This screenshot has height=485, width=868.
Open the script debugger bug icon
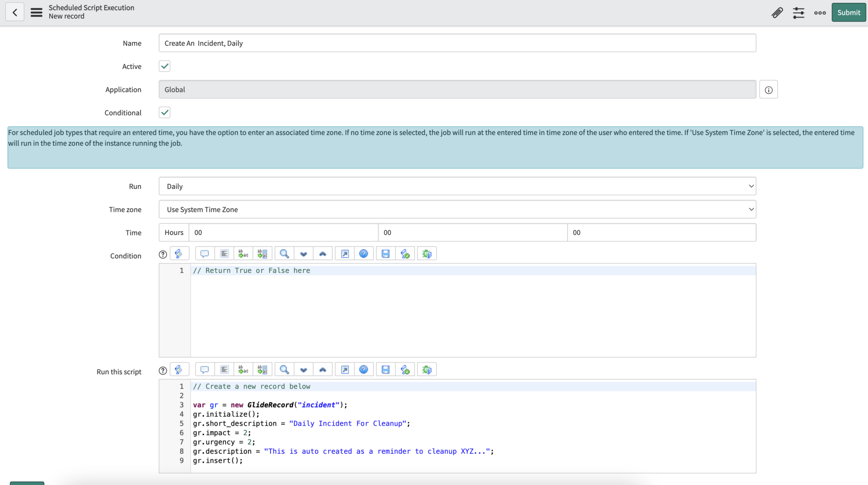tap(426, 369)
